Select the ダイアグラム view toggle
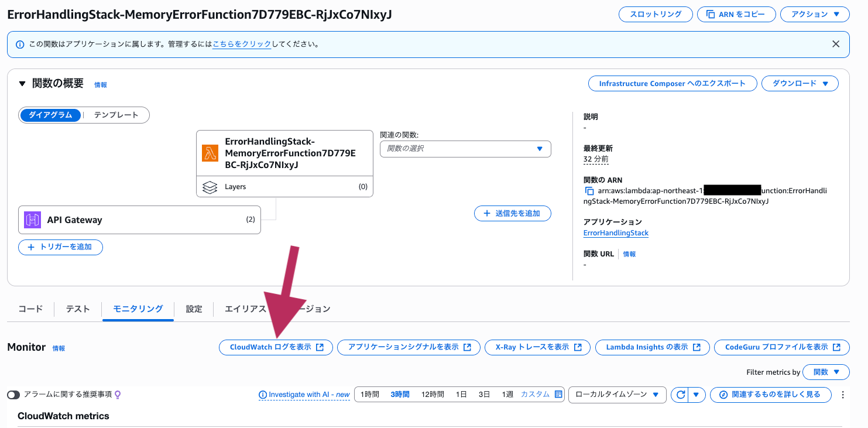Viewport: 868px width, 428px height. 50,115
